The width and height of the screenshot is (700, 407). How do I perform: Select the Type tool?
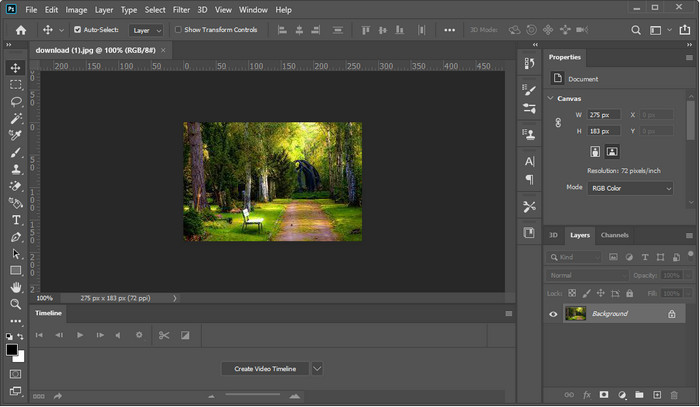[16, 220]
